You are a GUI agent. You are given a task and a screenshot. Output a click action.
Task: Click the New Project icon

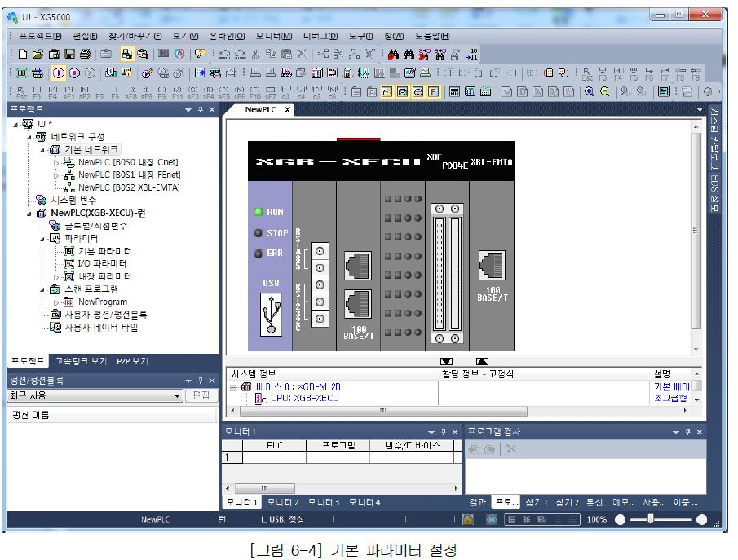click(x=23, y=54)
